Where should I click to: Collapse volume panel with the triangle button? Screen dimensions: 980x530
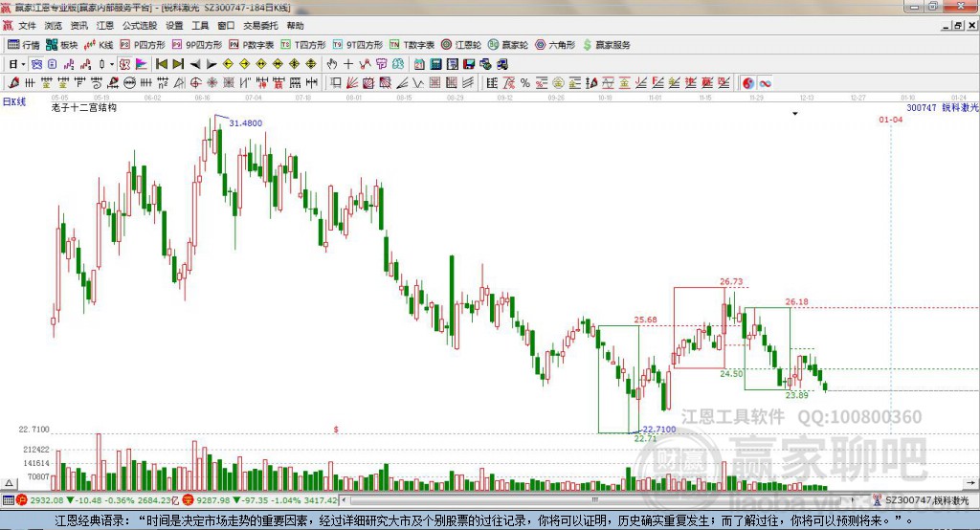9,483
